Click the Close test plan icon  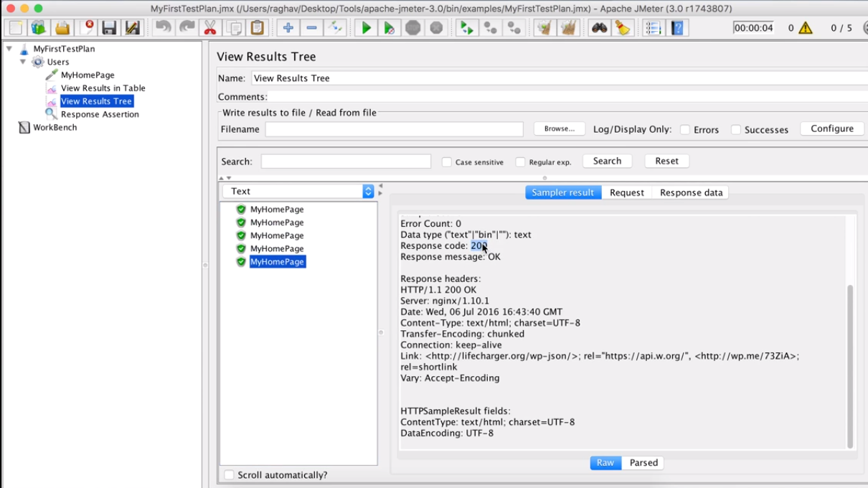click(86, 28)
